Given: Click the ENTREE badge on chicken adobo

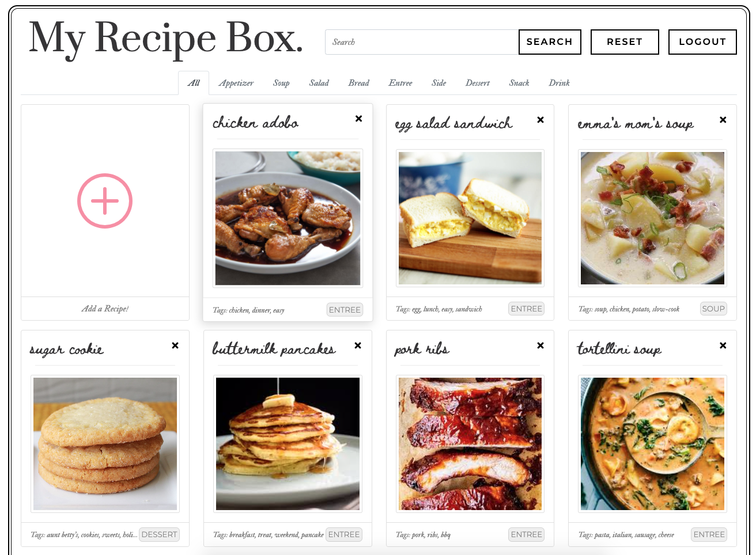Looking at the screenshot, I should (345, 310).
